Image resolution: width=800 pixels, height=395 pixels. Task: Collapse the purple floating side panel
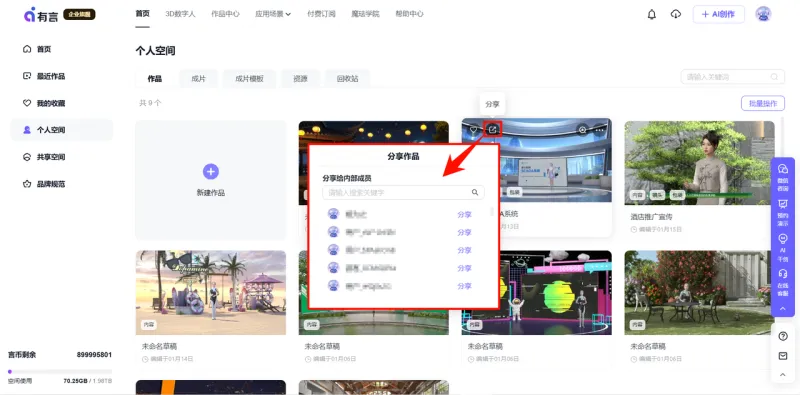click(x=783, y=309)
